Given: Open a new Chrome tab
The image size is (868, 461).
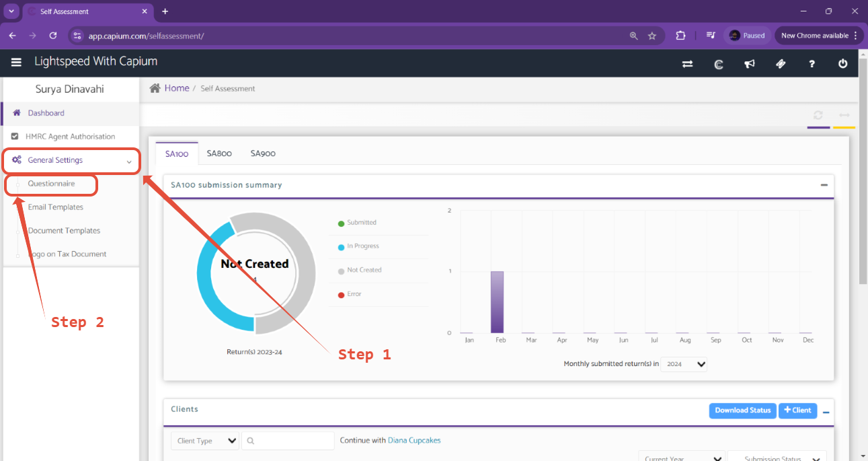Looking at the screenshot, I should coord(165,11).
